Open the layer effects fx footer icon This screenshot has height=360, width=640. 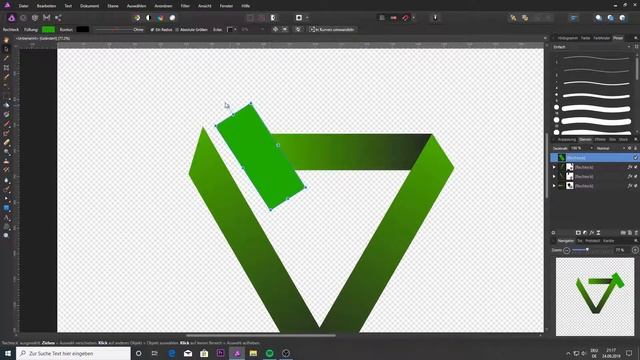coord(591,233)
